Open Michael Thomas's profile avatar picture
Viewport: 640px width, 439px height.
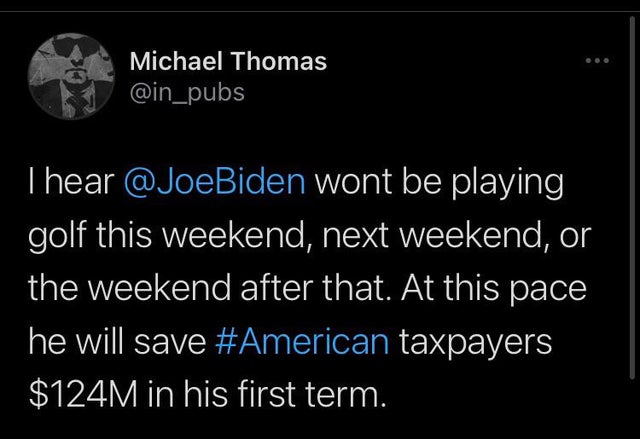click(71, 76)
